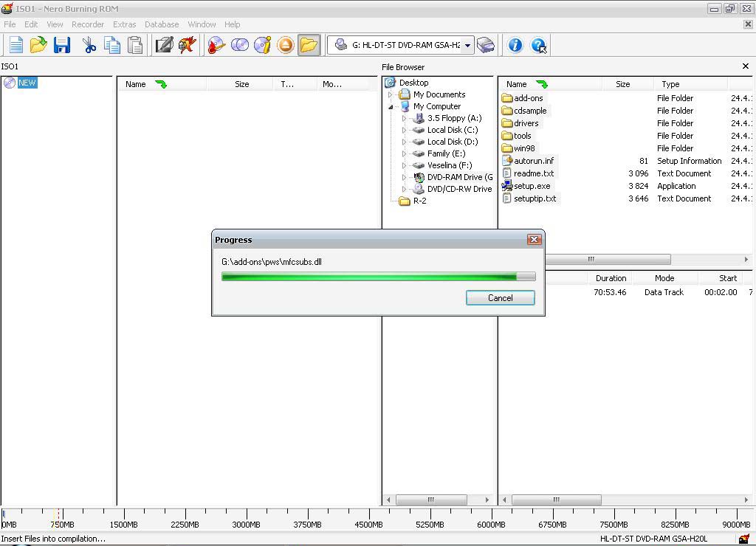Click the Copy toolbar icon
The height and width of the screenshot is (546, 756).
click(112, 45)
